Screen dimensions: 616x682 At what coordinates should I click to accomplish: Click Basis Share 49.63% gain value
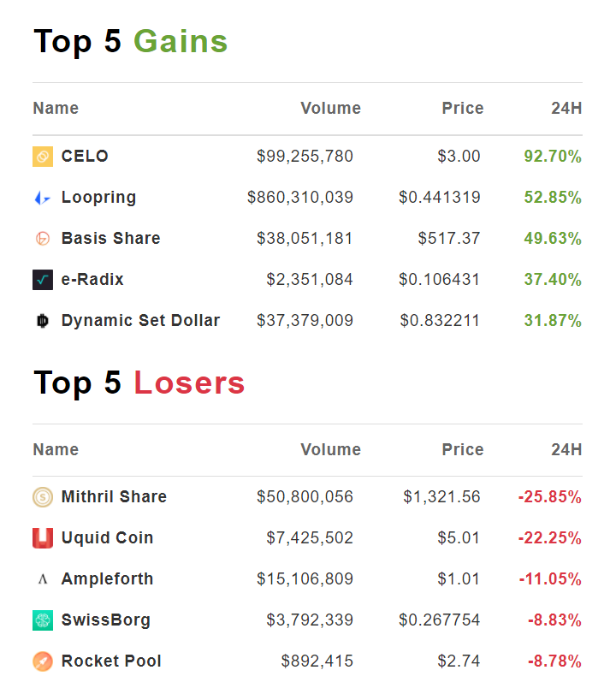click(x=553, y=239)
